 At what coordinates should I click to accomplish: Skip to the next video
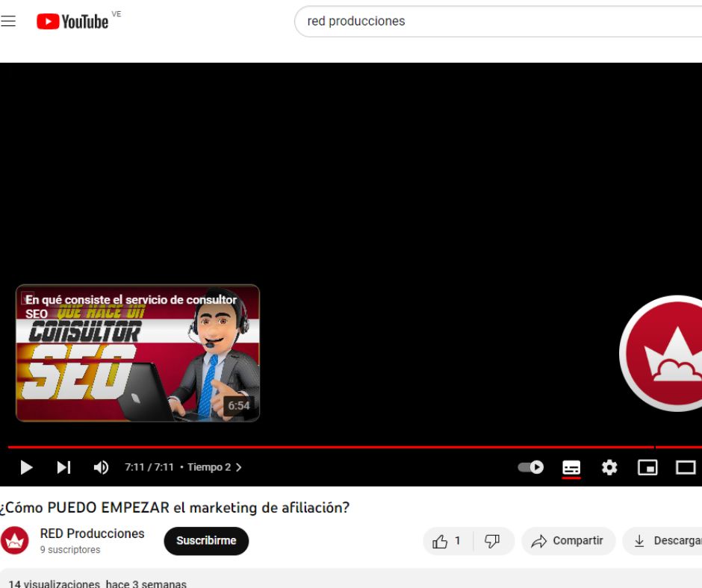(x=63, y=467)
